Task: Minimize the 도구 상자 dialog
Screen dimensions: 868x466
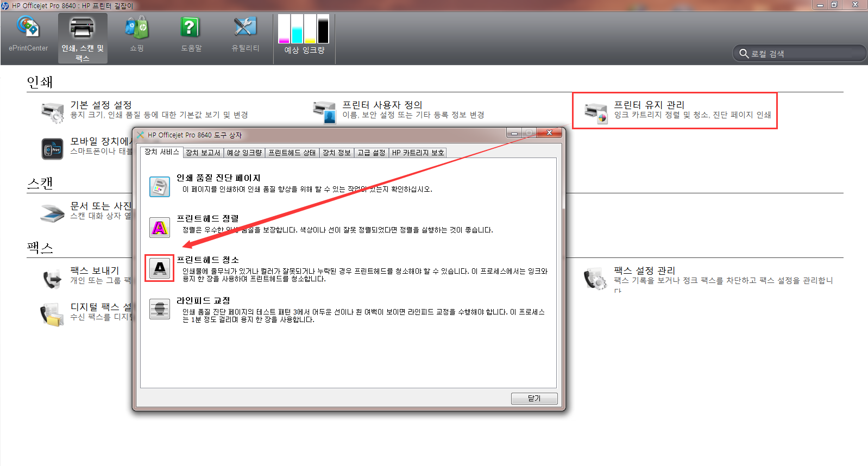Action: [x=514, y=133]
